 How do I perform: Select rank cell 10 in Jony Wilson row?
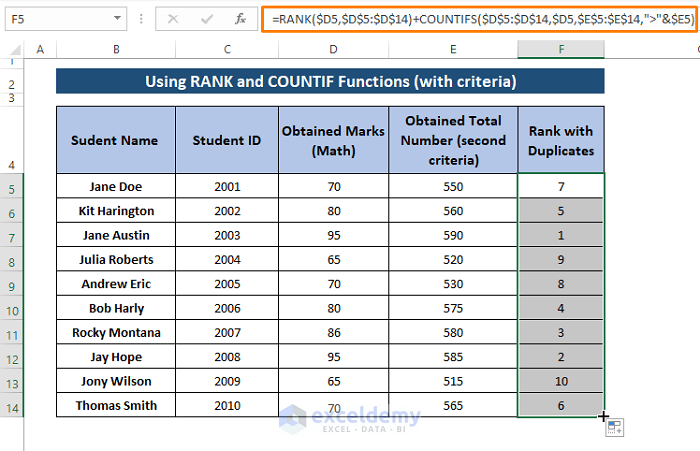point(561,381)
